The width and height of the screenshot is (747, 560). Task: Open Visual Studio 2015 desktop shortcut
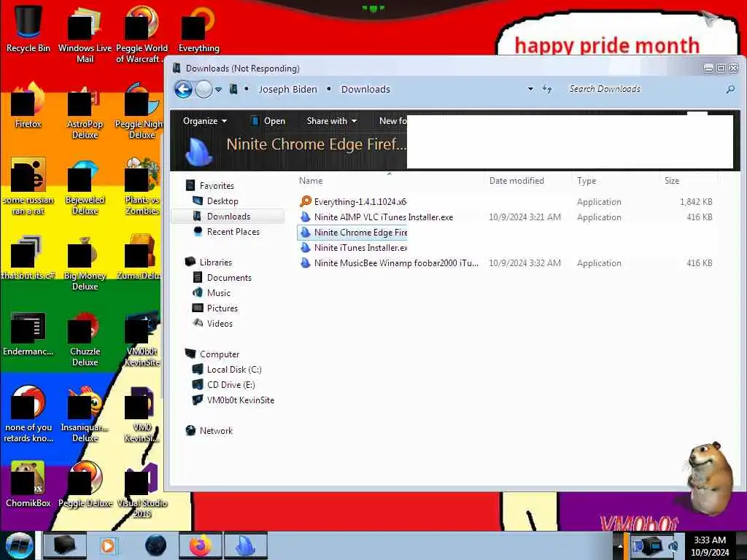pos(142,489)
